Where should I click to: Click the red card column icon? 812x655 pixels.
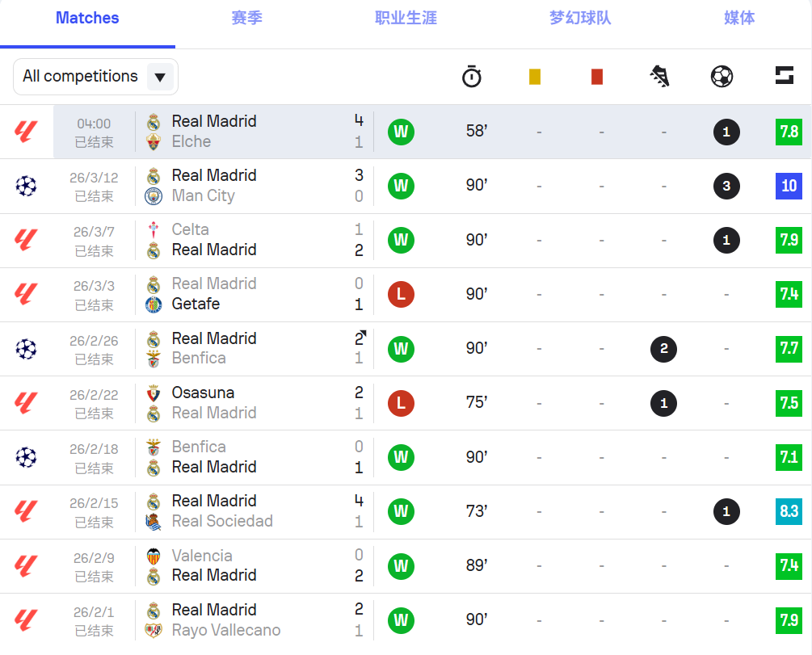597,77
